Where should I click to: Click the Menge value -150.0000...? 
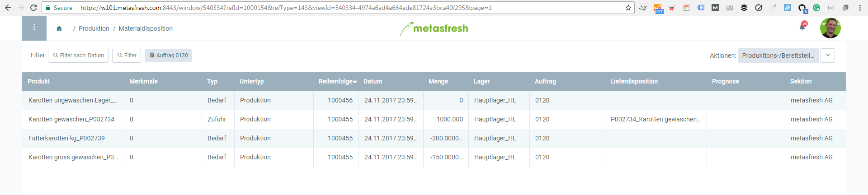coord(446,157)
